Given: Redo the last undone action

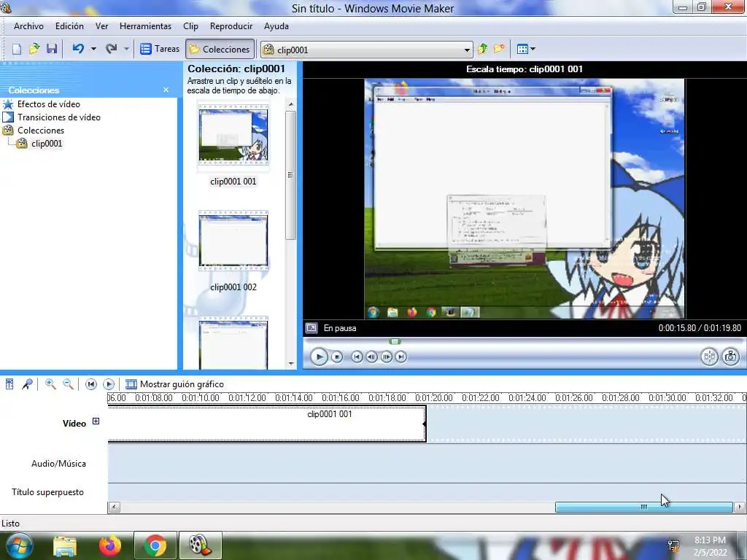Looking at the screenshot, I should coord(112,49).
